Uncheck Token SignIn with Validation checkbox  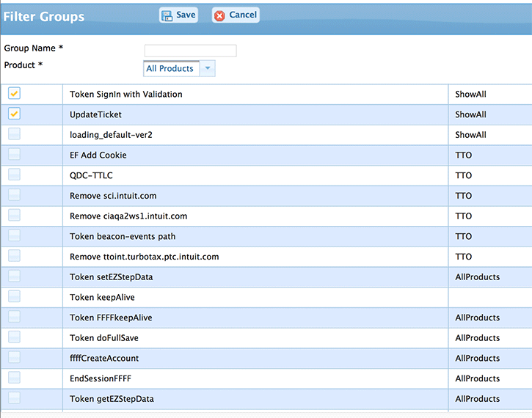[x=14, y=93]
